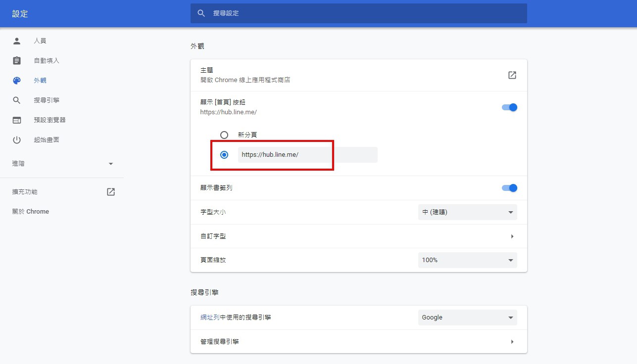The image size is (637, 364).
Task: Open 自訂字型 via its arrow
Action: [512, 236]
